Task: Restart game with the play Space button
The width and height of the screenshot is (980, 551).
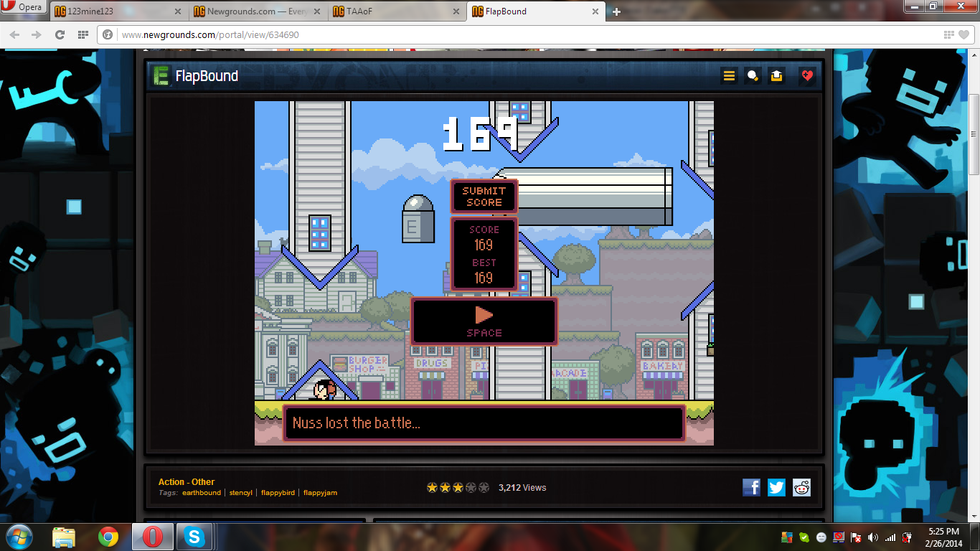Action: coord(484,321)
